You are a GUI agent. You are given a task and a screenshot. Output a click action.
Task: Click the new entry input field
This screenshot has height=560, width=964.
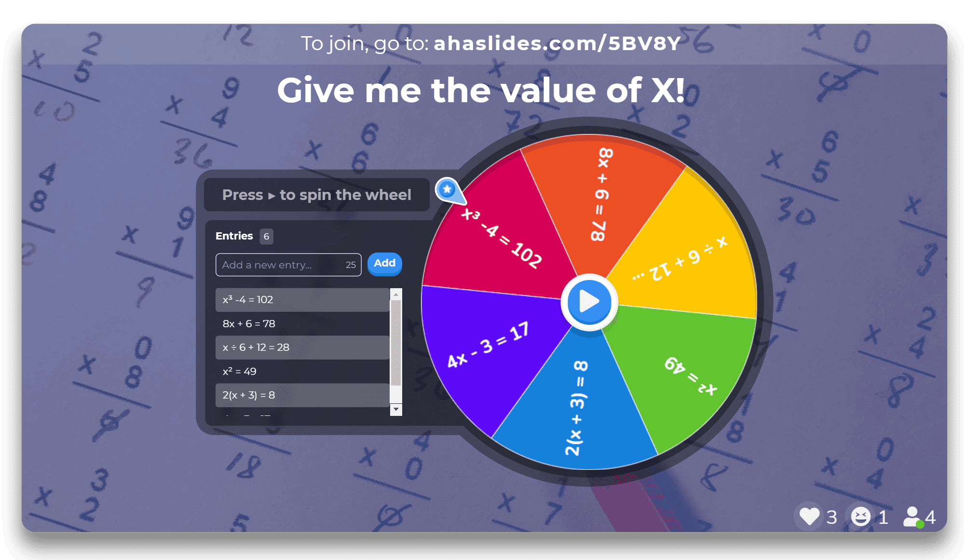tap(288, 263)
